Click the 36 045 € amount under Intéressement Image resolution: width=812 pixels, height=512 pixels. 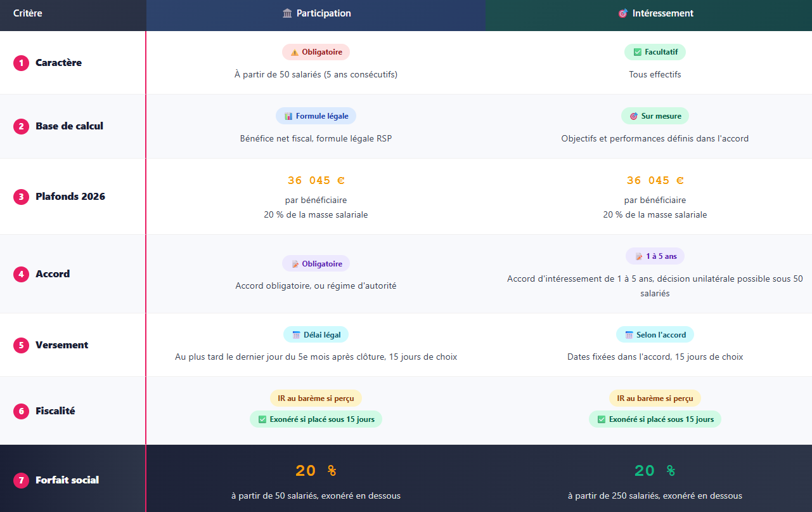[x=655, y=180]
